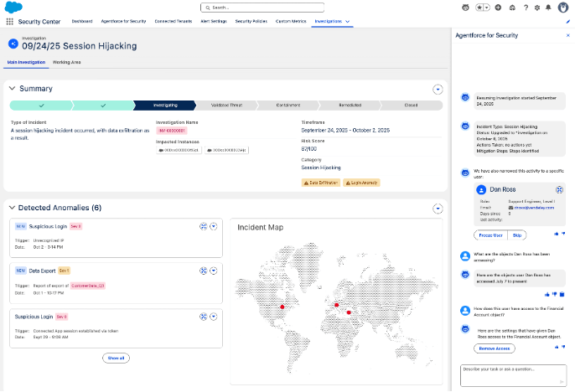Open the app launcher grid icon
Image resolution: width=575 pixels, height=392 pixels.
[8, 20]
